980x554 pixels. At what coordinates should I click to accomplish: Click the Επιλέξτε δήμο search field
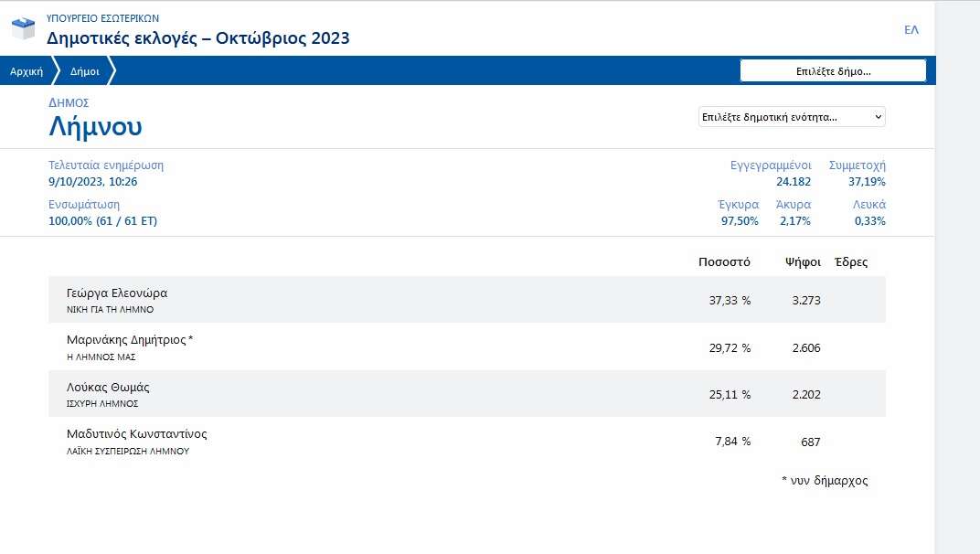coord(832,71)
